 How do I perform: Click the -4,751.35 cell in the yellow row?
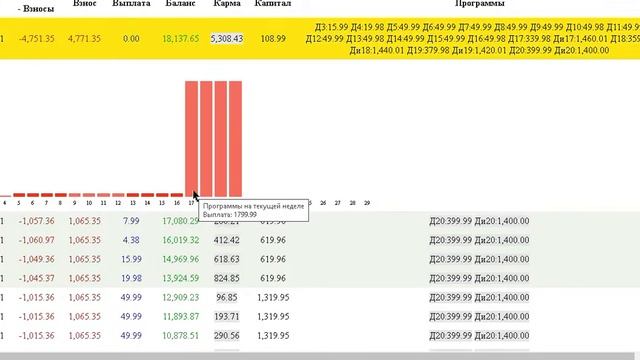(36, 39)
